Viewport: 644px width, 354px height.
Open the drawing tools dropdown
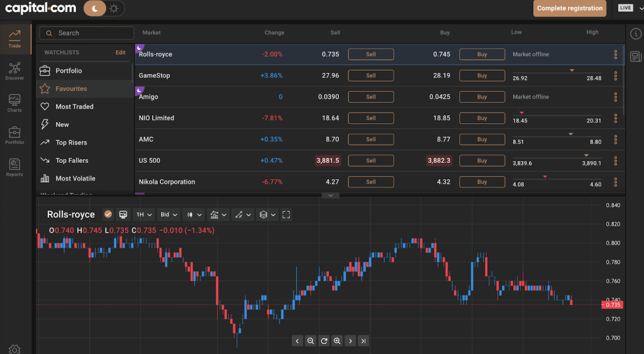pyautogui.click(x=243, y=214)
